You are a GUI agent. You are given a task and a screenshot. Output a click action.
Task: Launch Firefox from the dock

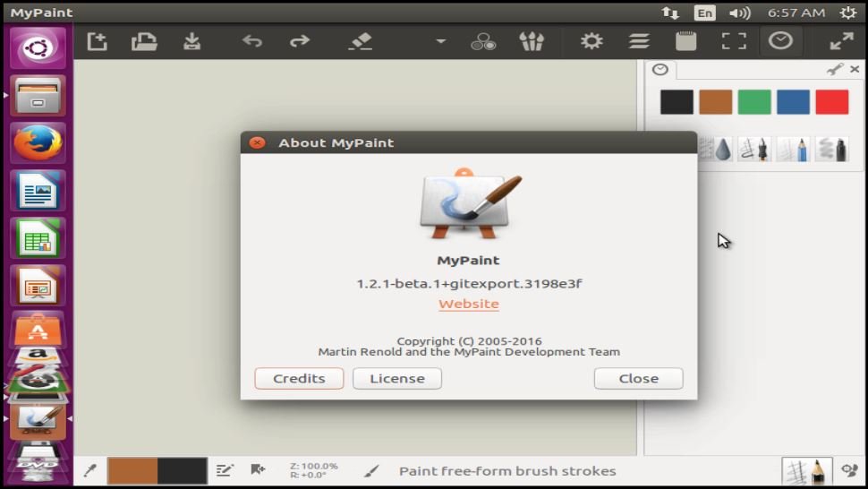(x=38, y=143)
